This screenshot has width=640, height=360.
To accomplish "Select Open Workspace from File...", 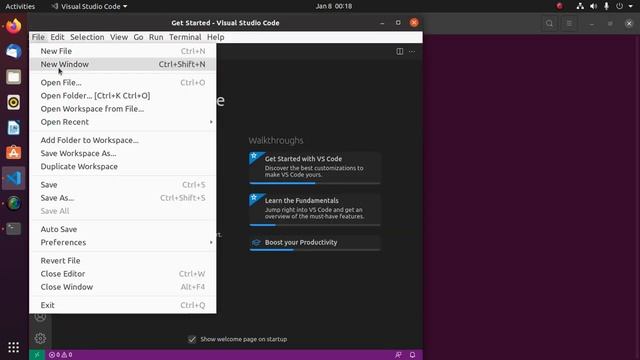I will pyautogui.click(x=122, y=109).
